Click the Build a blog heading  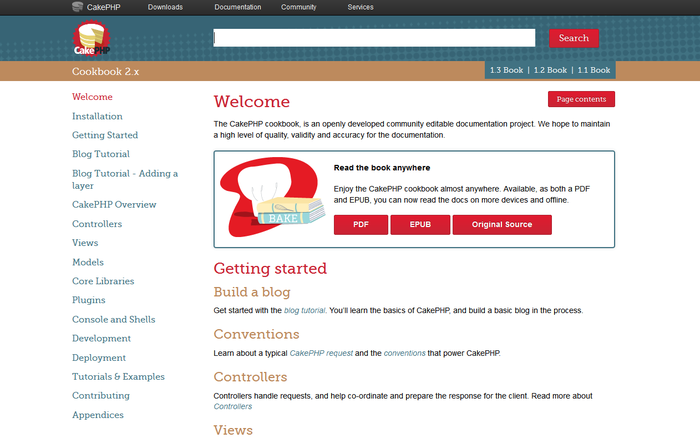[x=252, y=292]
